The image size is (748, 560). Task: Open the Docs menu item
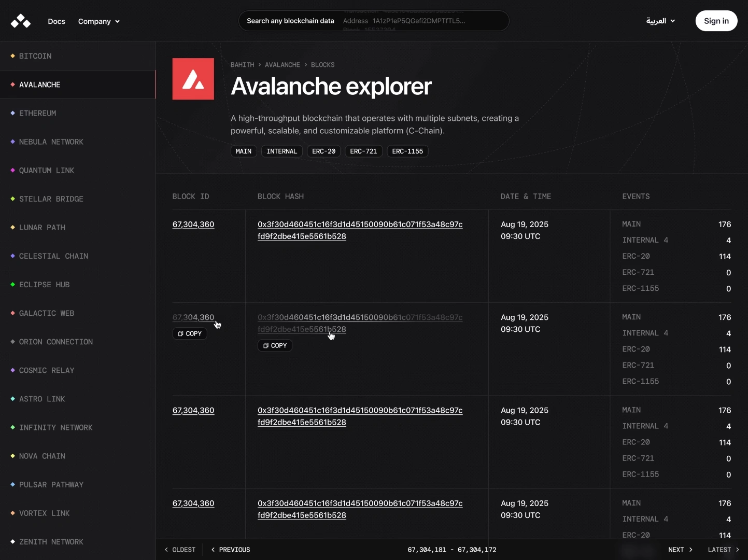pos(57,21)
